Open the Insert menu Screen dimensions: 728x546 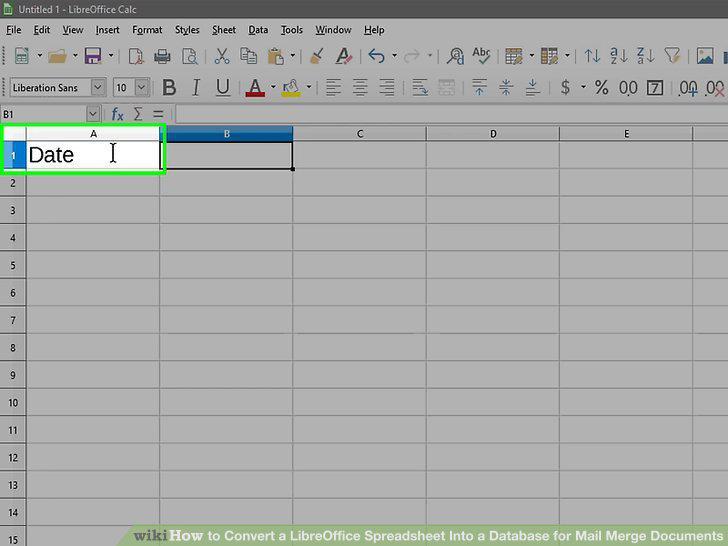pyautogui.click(x=107, y=30)
